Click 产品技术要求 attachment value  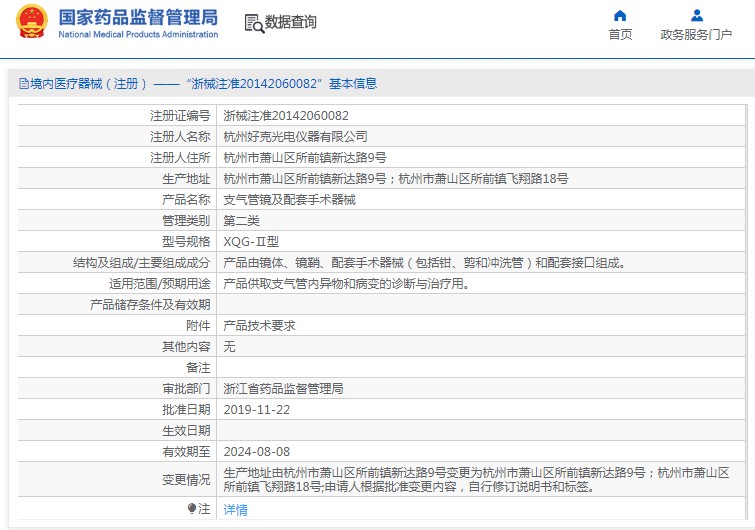[260, 326]
